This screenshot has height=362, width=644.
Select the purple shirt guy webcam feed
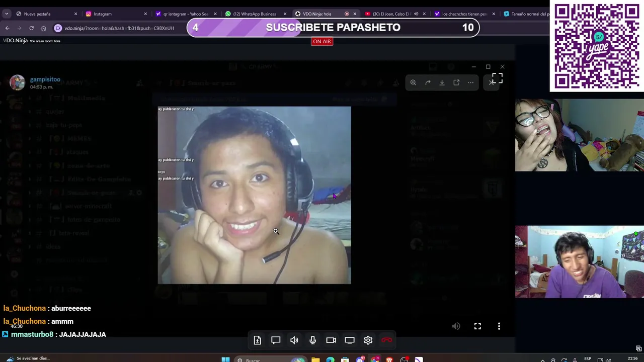coord(579,261)
